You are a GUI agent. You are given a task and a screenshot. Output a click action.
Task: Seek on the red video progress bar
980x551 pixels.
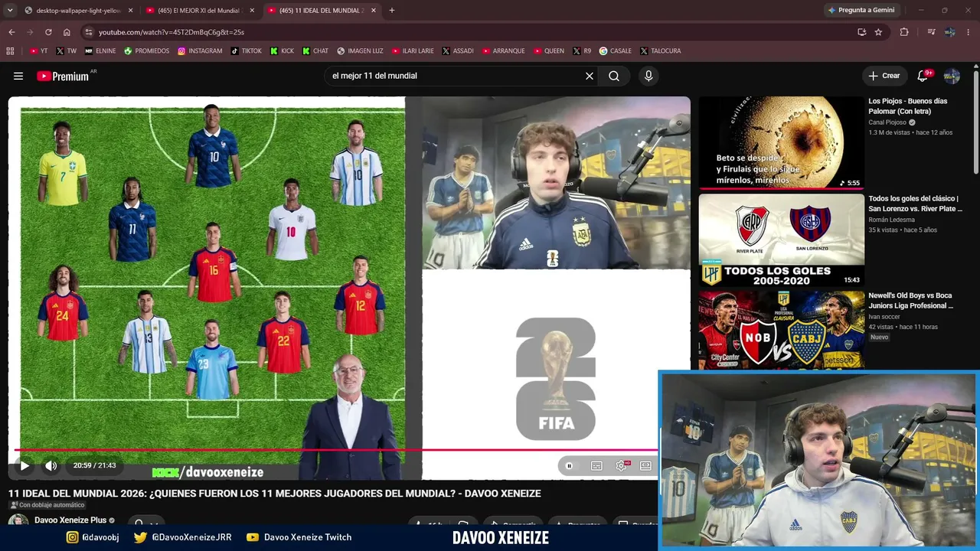(x=336, y=450)
